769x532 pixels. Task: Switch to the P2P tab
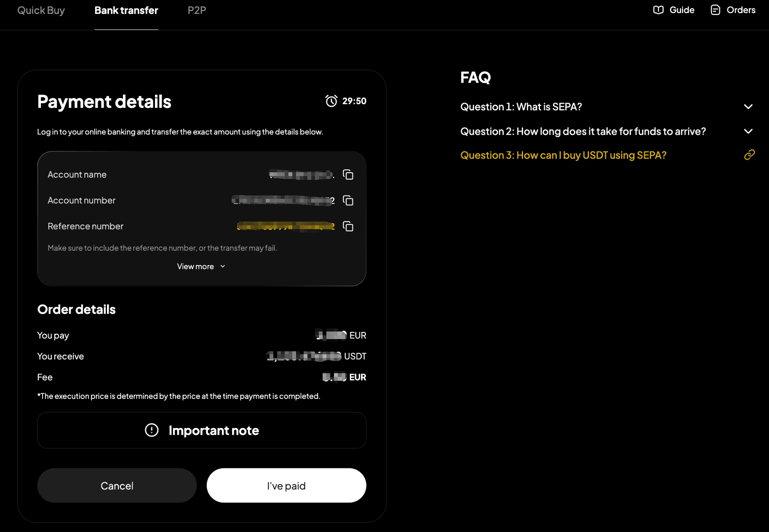[x=197, y=10]
